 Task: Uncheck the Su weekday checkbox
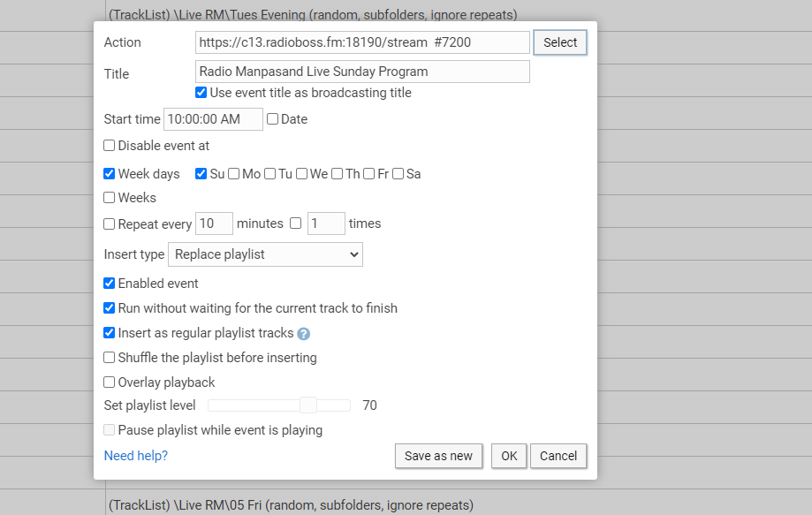[201, 174]
